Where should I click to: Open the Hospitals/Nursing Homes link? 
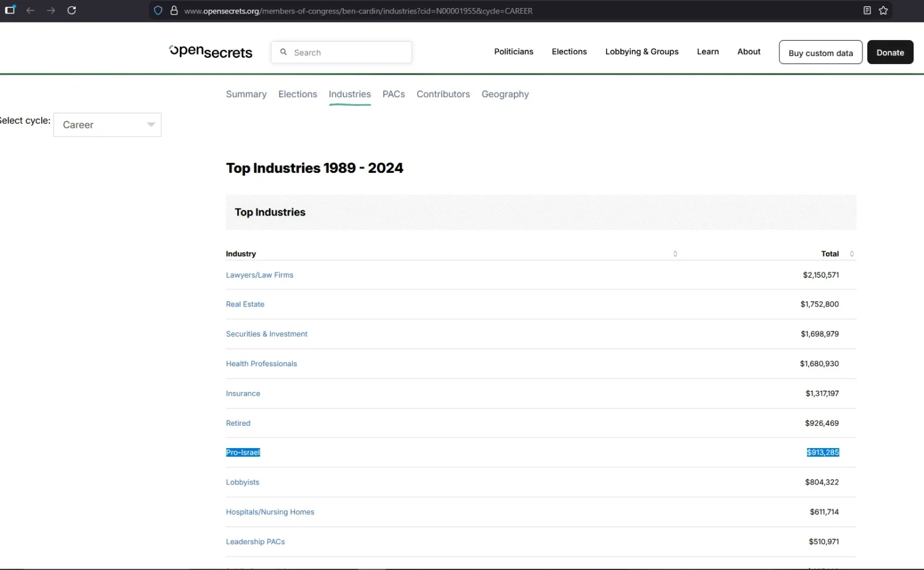(x=270, y=512)
